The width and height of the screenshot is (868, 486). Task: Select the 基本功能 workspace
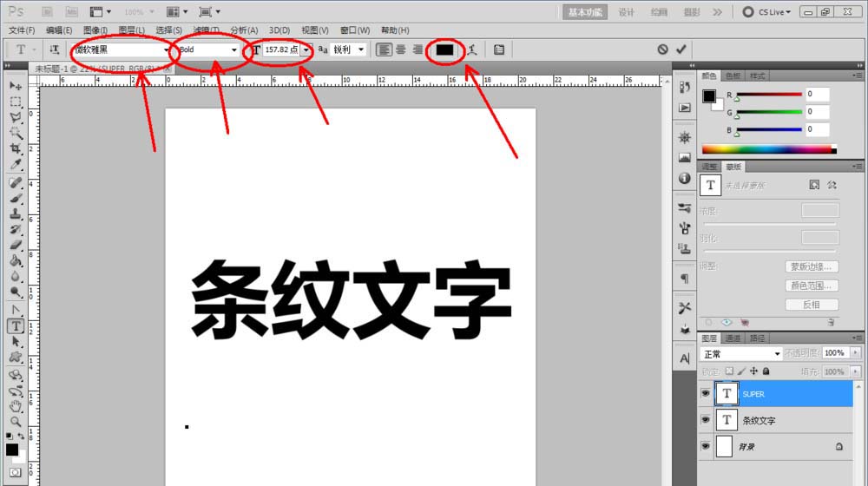[585, 12]
